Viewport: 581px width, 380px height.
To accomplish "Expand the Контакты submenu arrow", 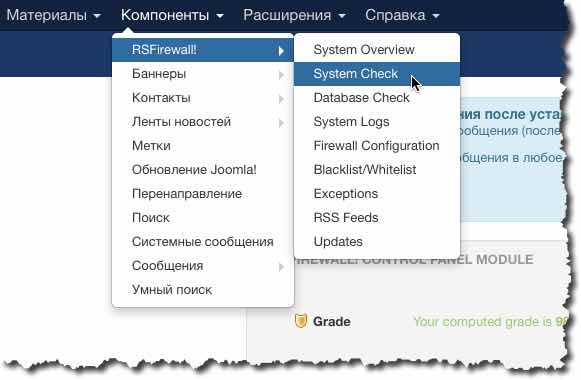I will point(281,99).
